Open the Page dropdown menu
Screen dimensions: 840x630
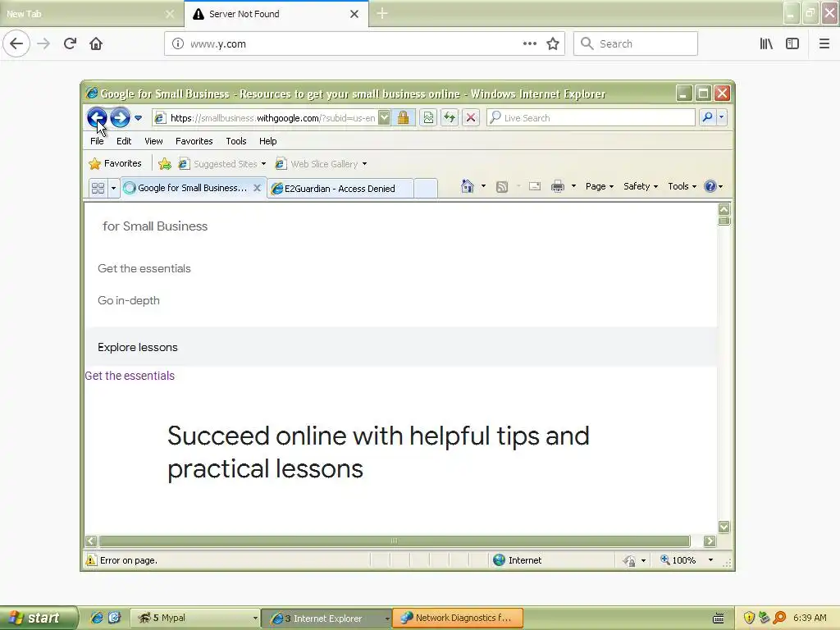600,186
